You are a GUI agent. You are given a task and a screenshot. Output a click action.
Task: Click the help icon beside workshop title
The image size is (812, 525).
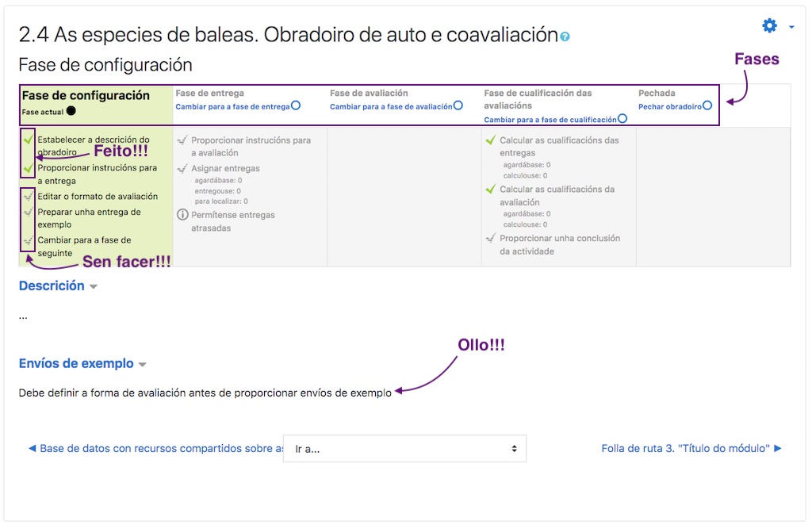(x=565, y=36)
